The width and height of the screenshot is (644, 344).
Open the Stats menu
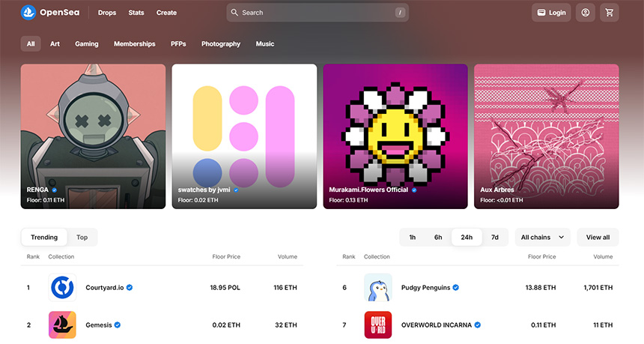136,13
